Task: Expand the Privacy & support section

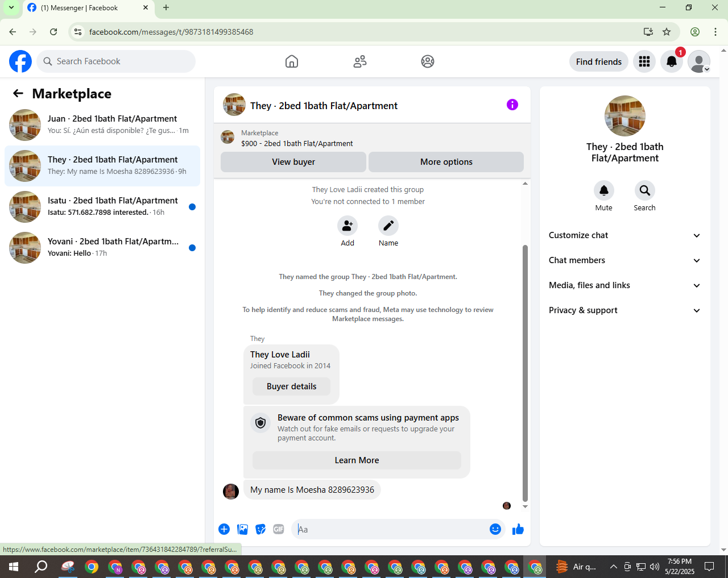Action: point(625,310)
